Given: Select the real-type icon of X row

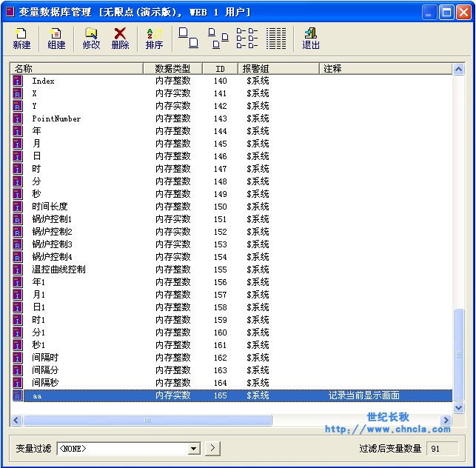Looking at the screenshot, I should click(x=18, y=93).
